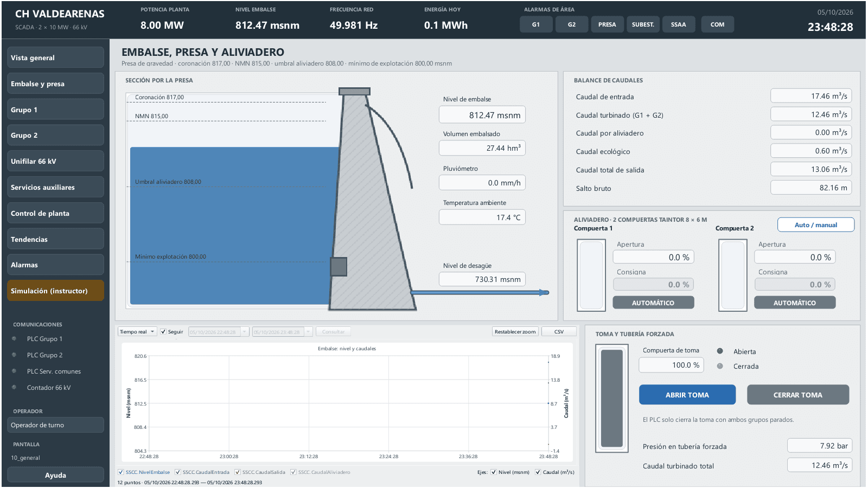Uncheck the SSCC.CaudalEntrada series

178,472
